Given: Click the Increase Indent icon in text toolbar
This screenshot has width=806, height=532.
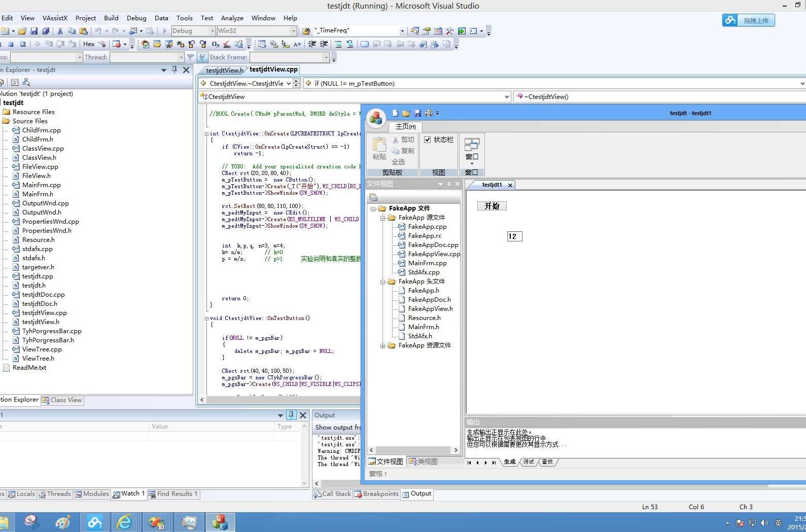Looking at the screenshot, I should coord(324,44).
